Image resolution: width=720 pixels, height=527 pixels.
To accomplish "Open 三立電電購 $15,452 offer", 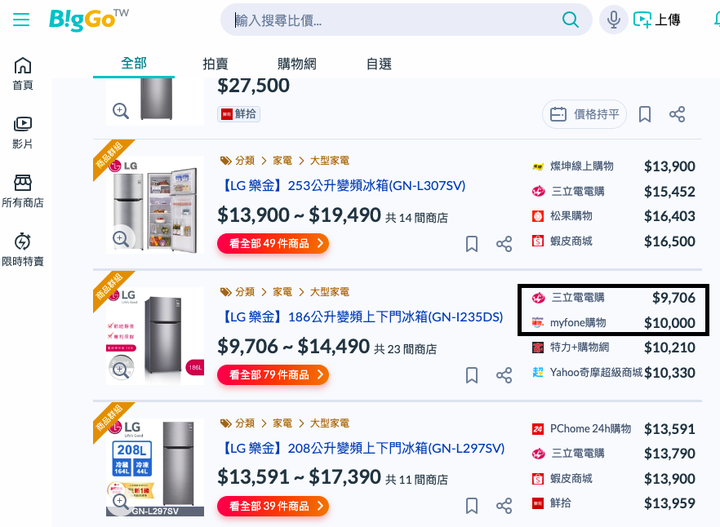I will (x=613, y=191).
